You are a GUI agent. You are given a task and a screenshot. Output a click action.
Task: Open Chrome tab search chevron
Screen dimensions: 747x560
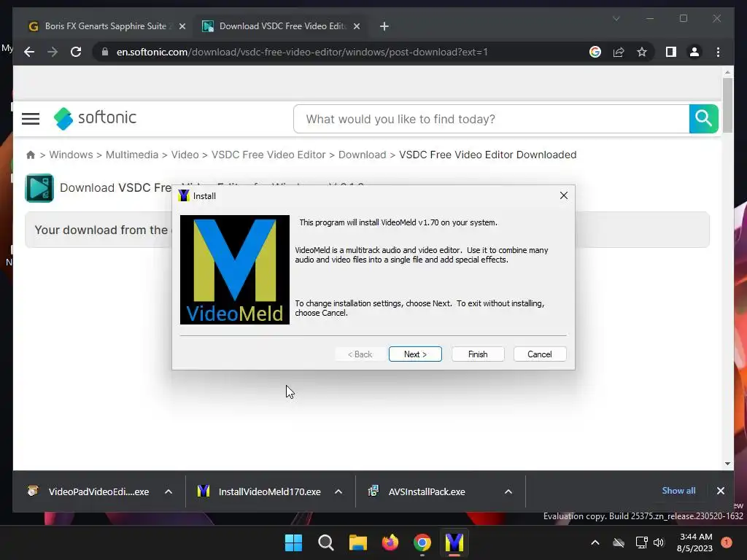pos(616,18)
